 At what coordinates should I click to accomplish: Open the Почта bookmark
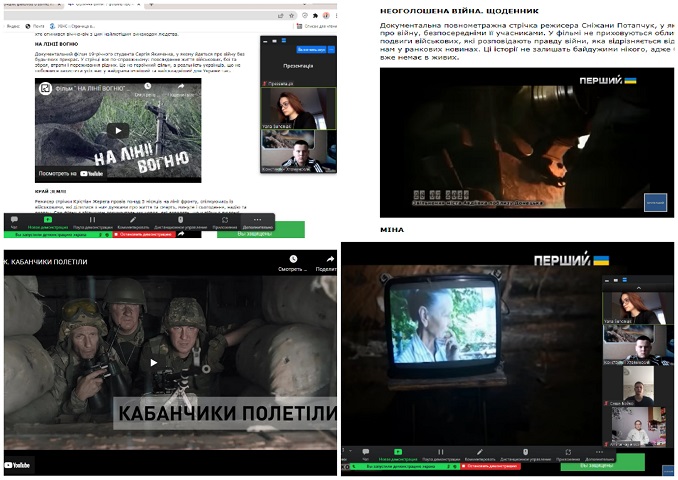tap(35, 26)
